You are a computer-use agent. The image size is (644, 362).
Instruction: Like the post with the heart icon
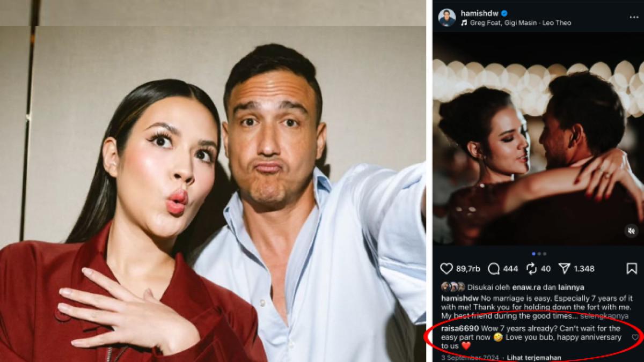click(447, 268)
